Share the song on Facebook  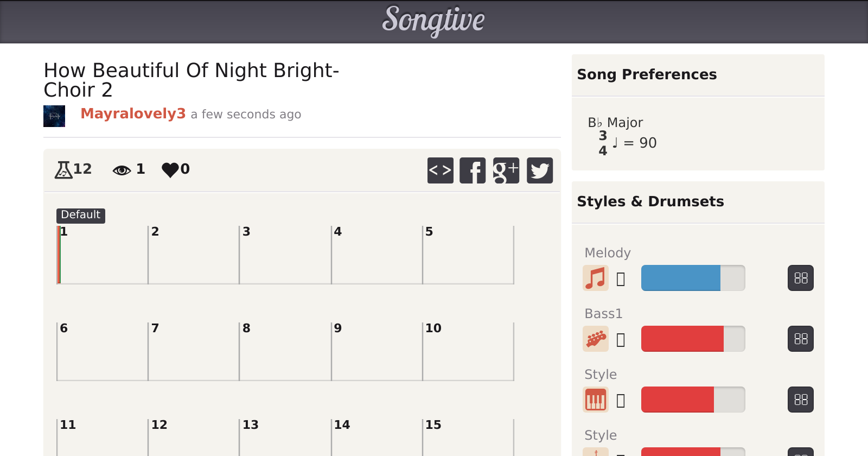pyautogui.click(x=473, y=170)
